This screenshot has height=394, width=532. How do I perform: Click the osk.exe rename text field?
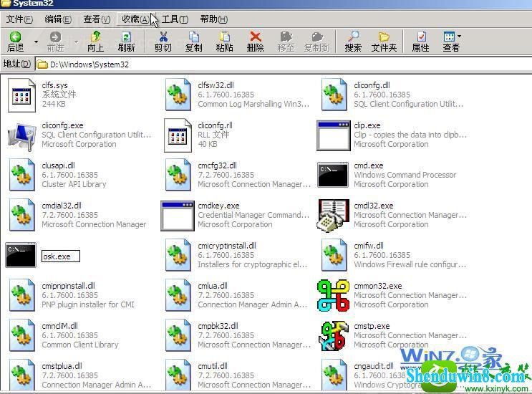[x=61, y=256]
